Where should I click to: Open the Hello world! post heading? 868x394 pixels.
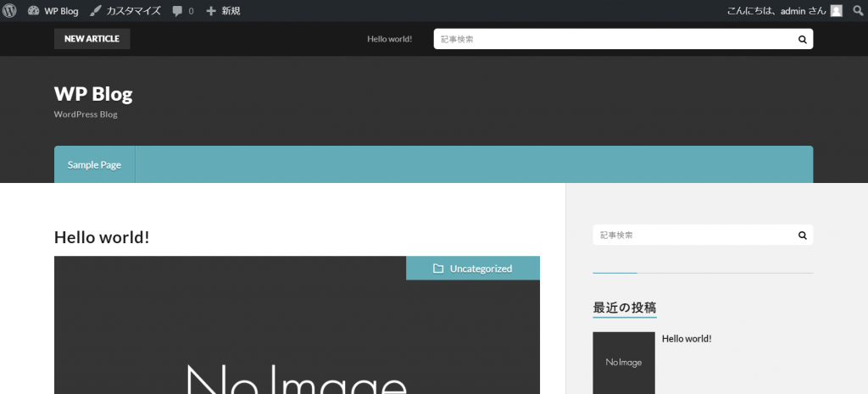coord(102,237)
